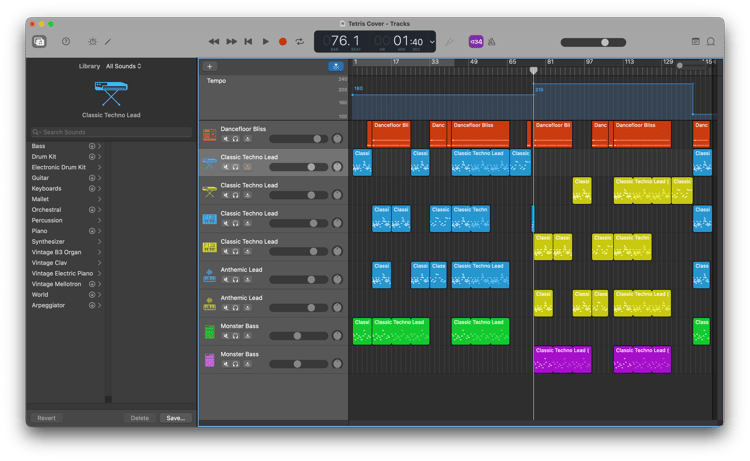The height and width of the screenshot is (461, 750).
Task: Mute the Dancefloor Bliss track
Action: 226,139
